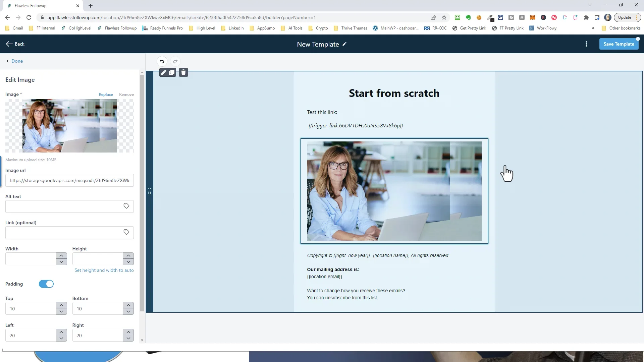The height and width of the screenshot is (362, 644).
Task: Click the tag icon in Link field
Action: [x=126, y=232]
